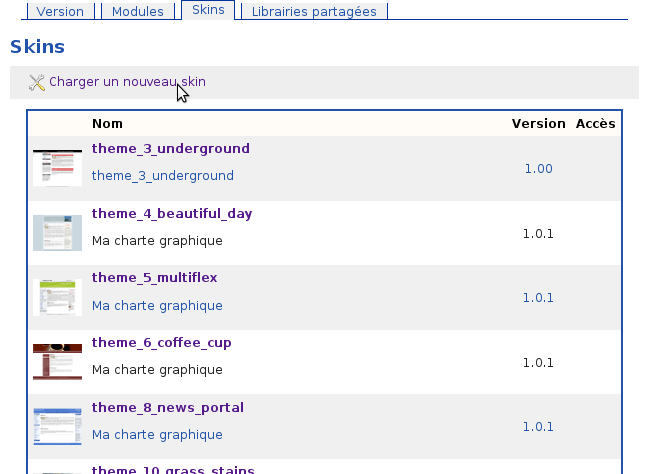647x474 pixels.
Task: Click the theme_10_grass_stains skin name
Action: [173, 469]
